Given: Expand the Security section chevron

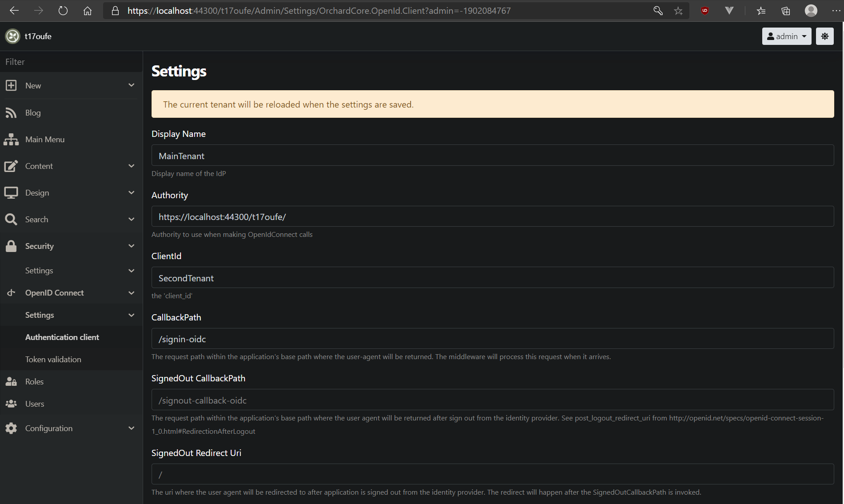Looking at the screenshot, I should pos(132,246).
